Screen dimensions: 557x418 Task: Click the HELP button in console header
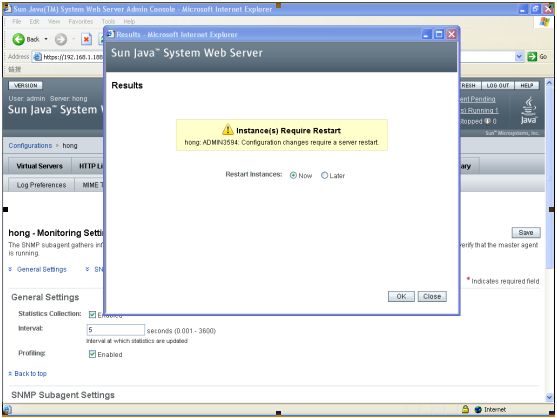(x=526, y=86)
